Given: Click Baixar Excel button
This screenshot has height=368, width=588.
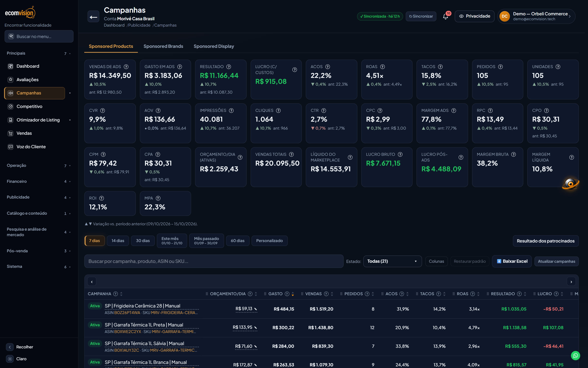Looking at the screenshot, I should click(x=512, y=261).
